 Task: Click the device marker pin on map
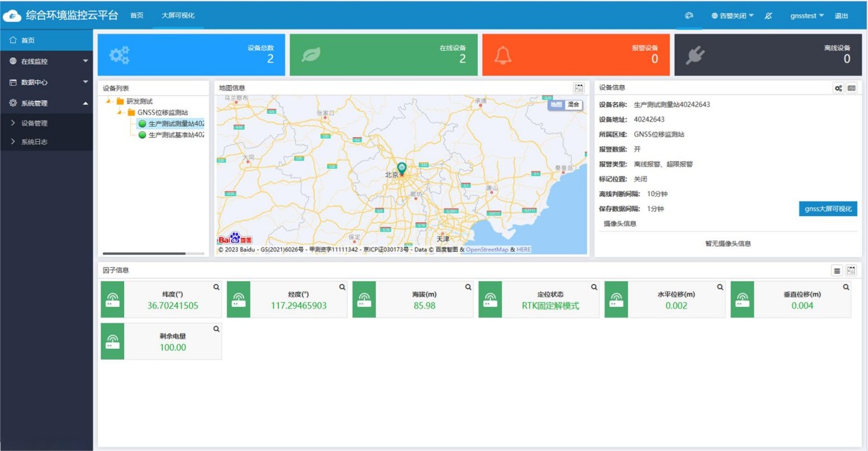[402, 168]
